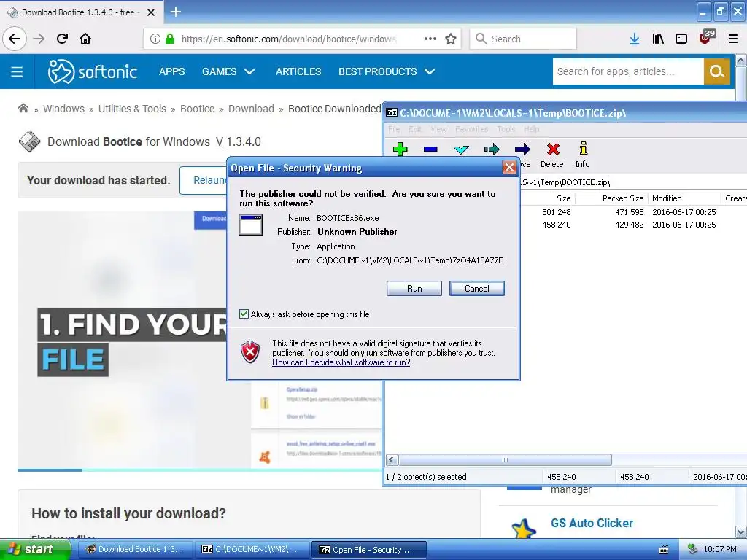This screenshot has width=747, height=560.
Task: Click the breadcrumb home icon
Action: click(x=23, y=108)
